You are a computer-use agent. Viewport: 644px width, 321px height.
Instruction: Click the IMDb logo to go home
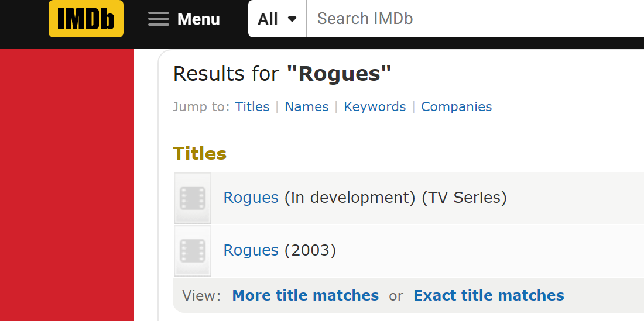pyautogui.click(x=86, y=19)
